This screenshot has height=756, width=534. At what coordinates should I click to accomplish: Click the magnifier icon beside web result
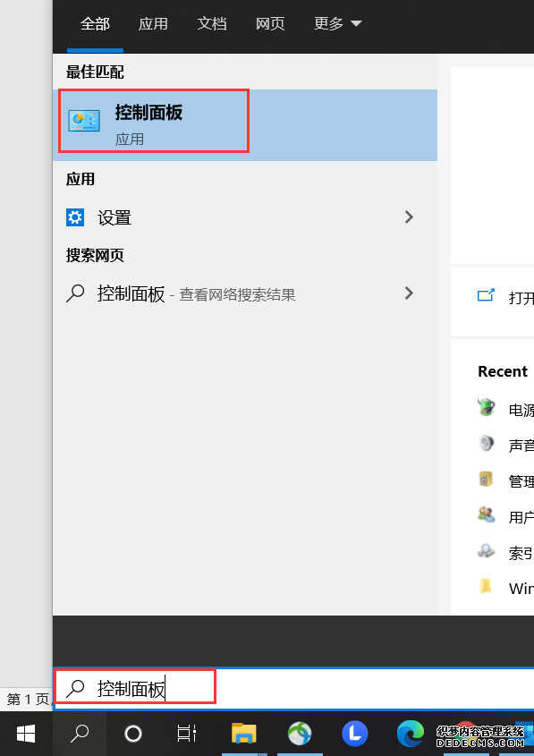(x=75, y=293)
